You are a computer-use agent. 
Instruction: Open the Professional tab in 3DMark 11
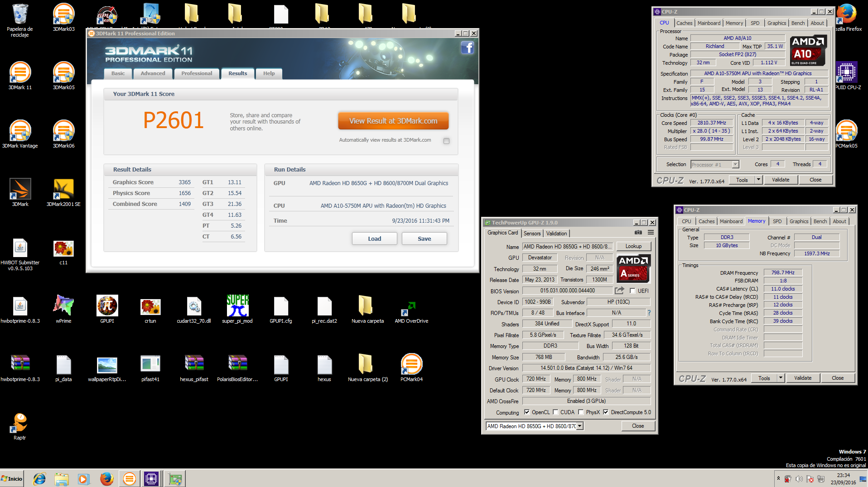pos(197,73)
